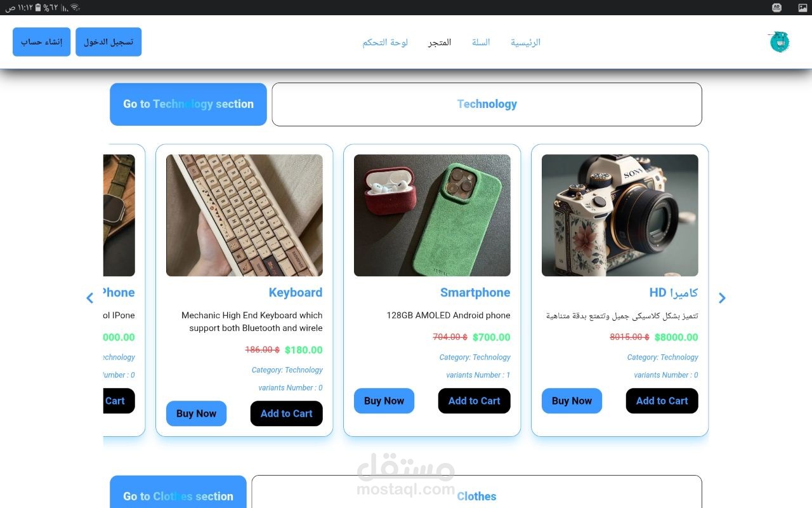This screenshot has width=812, height=508.
Task: Open the Sony camera product image
Action: click(620, 215)
